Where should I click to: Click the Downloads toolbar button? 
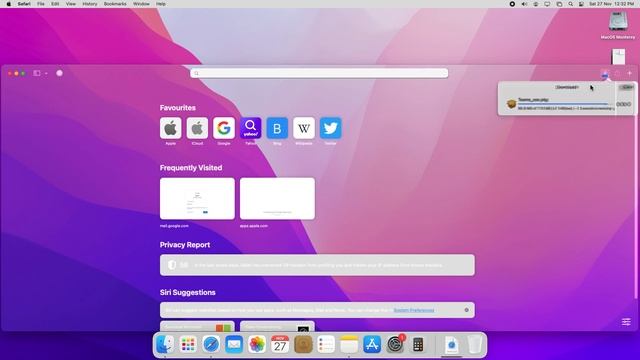[x=604, y=73]
